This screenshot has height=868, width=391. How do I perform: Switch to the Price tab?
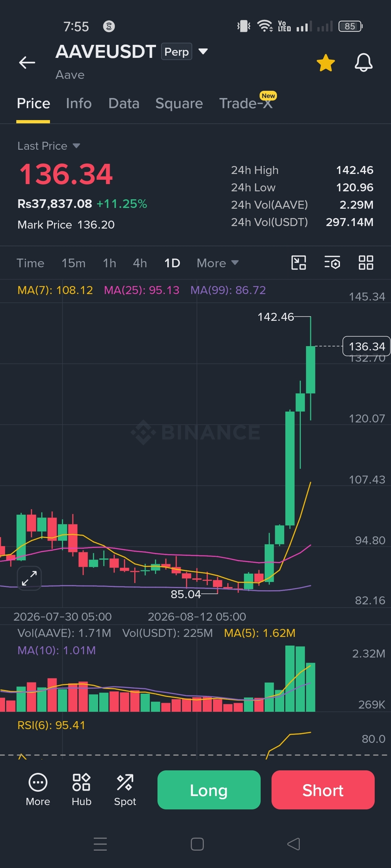33,103
